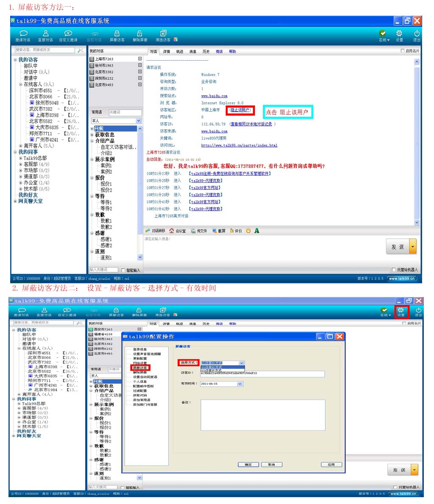
Task: Close 上海市7265 conversation with its X icon
Action: 140,59
